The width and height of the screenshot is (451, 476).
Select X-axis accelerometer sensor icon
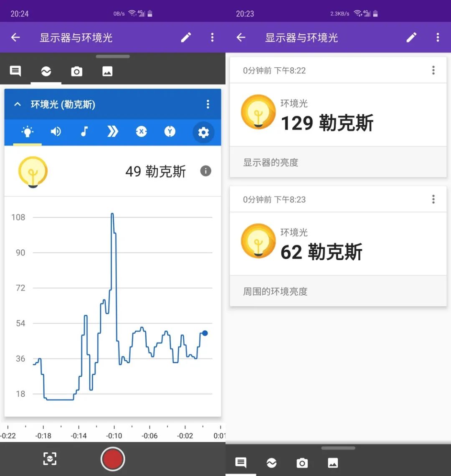[x=141, y=132]
